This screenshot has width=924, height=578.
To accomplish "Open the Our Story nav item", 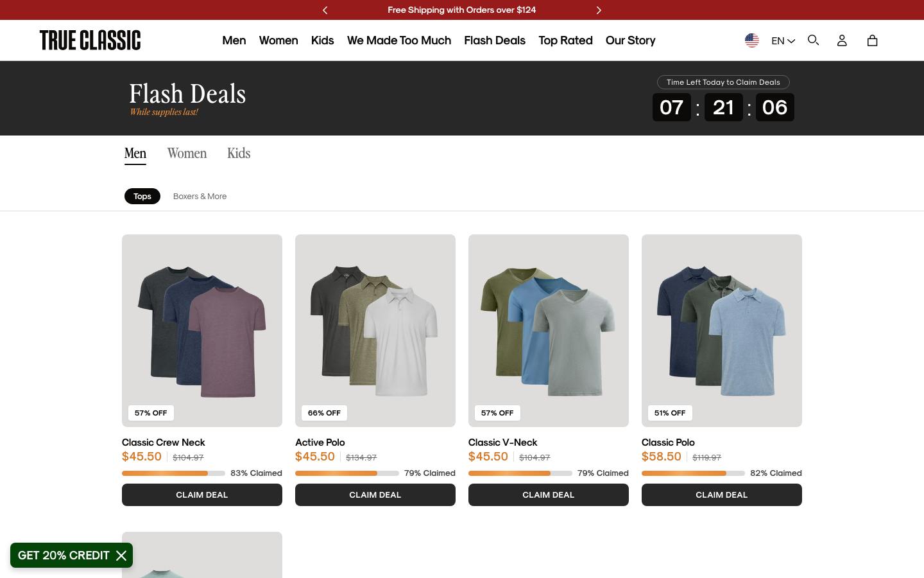I will point(631,40).
